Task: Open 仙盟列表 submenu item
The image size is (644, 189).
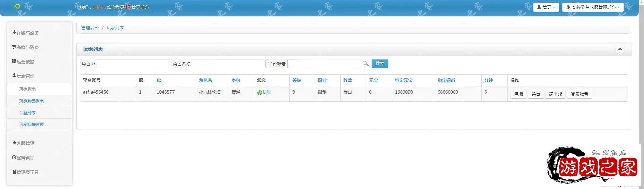Action: click(x=28, y=113)
